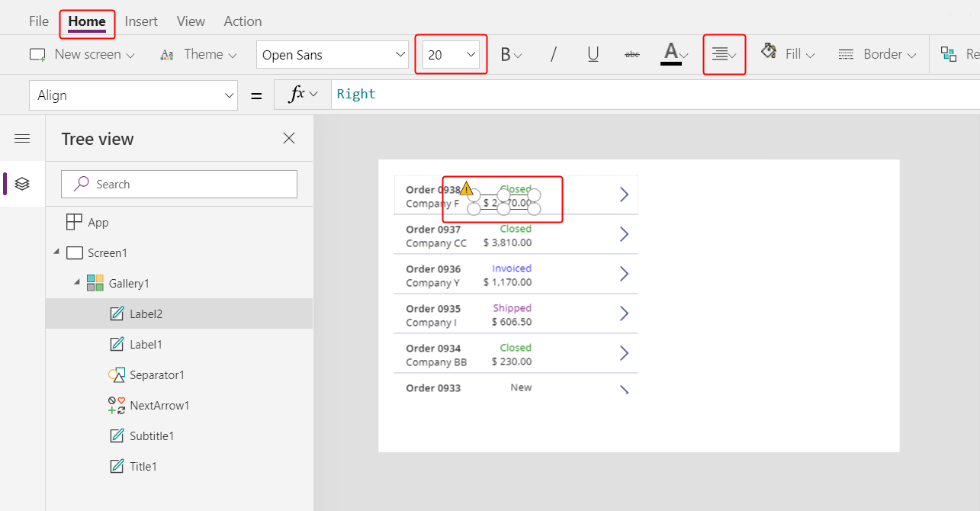Select the Tree view layers icon

(22, 184)
